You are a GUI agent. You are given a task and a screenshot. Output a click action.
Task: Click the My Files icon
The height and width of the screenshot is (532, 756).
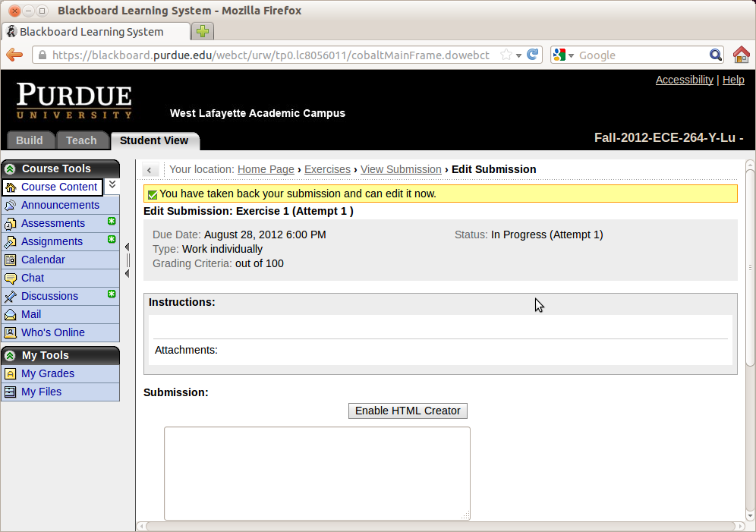10,392
